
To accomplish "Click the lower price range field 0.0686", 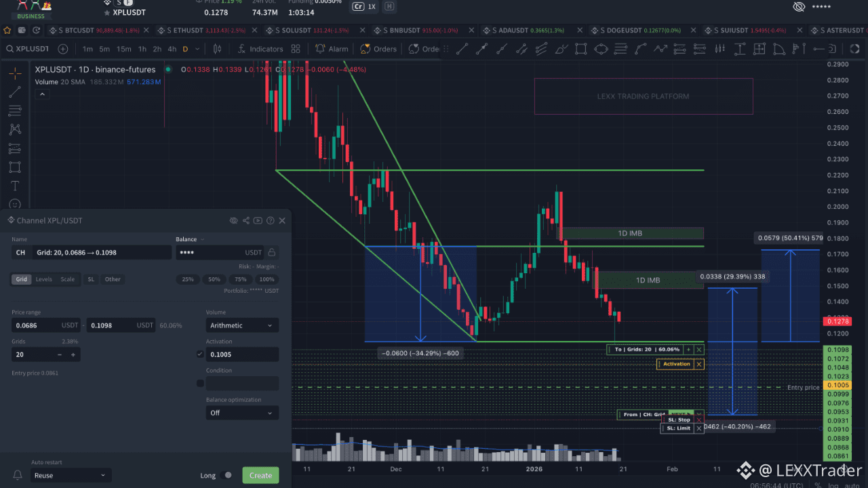I will (45, 325).
